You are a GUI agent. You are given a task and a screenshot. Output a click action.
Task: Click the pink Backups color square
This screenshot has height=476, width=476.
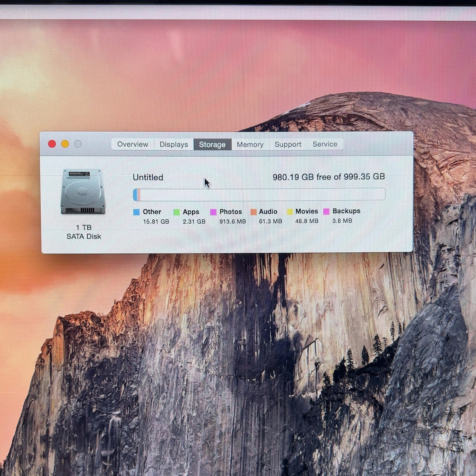326,211
